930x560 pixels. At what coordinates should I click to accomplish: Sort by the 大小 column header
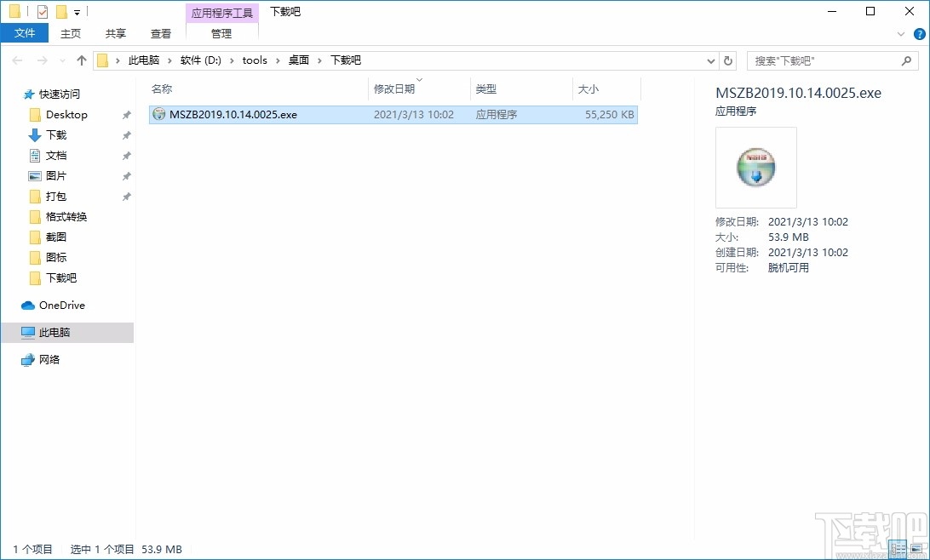(606, 89)
